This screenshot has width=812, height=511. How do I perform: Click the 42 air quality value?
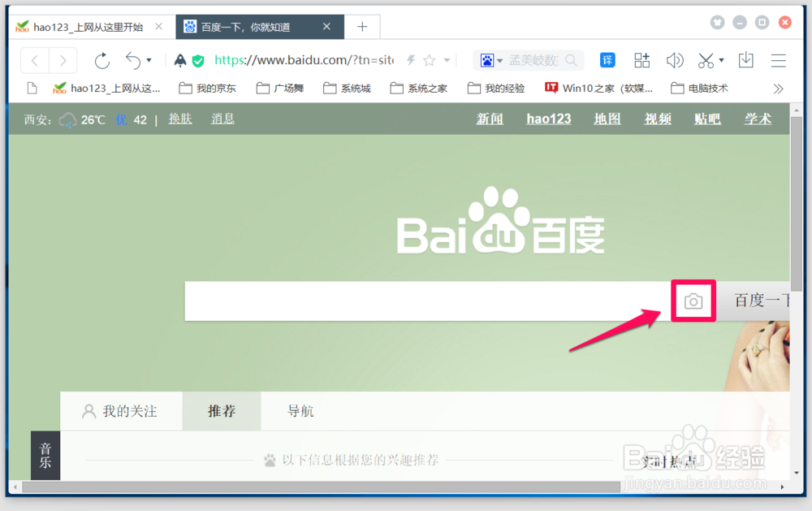pos(140,120)
